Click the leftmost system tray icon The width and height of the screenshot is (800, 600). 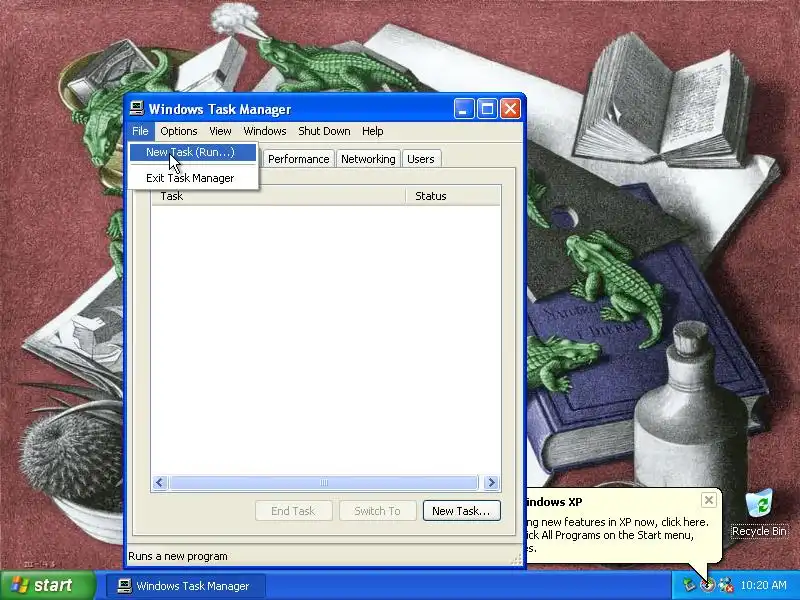point(690,585)
